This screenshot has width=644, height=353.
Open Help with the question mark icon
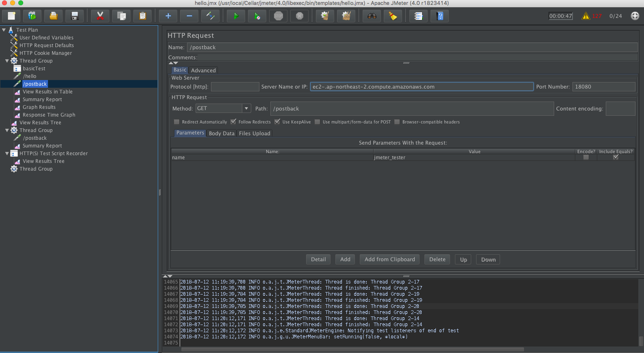pyautogui.click(x=439, y=16)
